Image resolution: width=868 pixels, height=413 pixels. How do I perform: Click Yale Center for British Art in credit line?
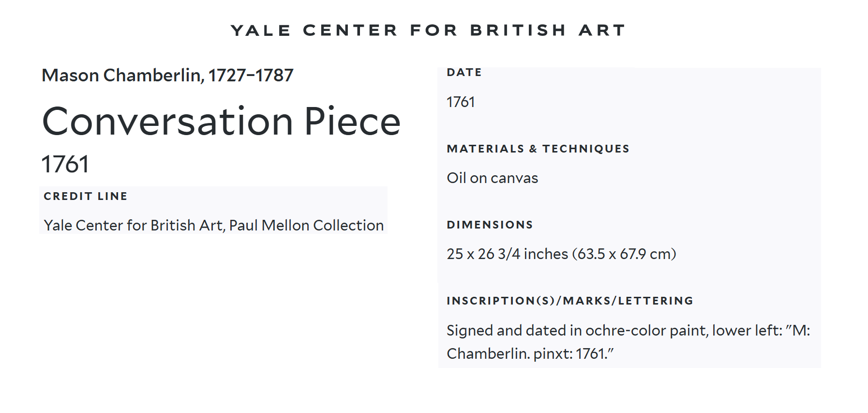133,226
